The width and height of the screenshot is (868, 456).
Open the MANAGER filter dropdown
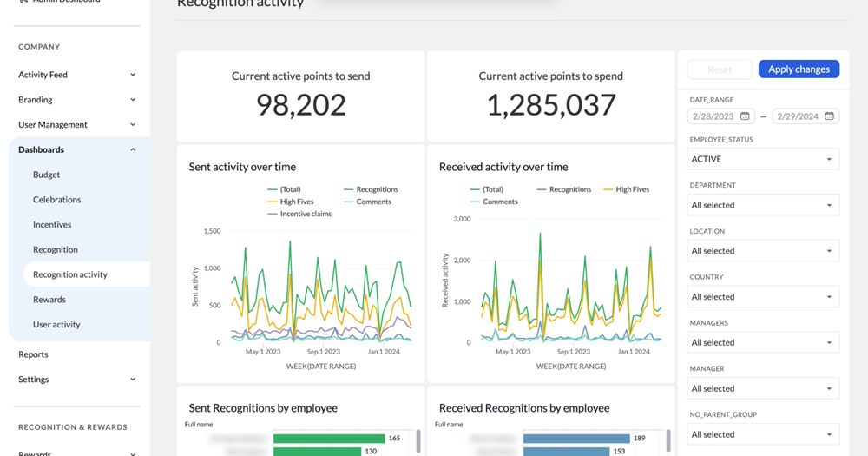763,388
